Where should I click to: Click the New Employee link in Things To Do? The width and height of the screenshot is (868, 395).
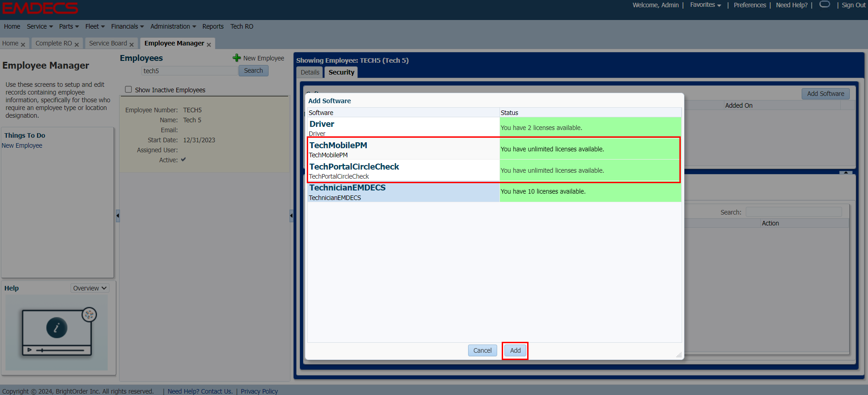[x=22, y=145]
